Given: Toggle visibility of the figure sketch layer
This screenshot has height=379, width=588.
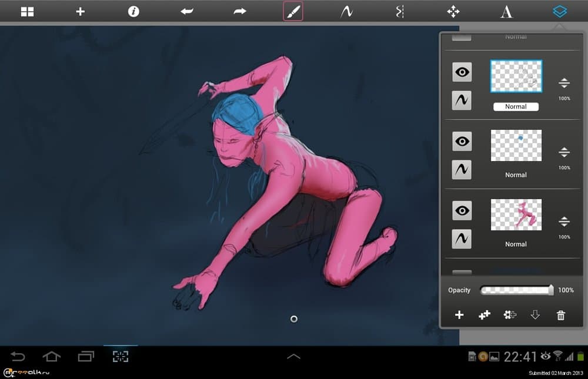Looking at the screenshot, I should (x=462, y=210).
